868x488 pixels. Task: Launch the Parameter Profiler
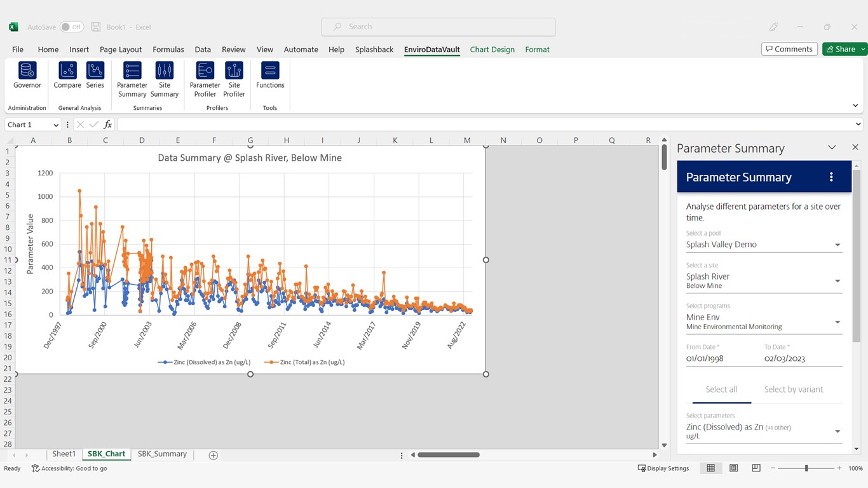[x=205, y=80]
